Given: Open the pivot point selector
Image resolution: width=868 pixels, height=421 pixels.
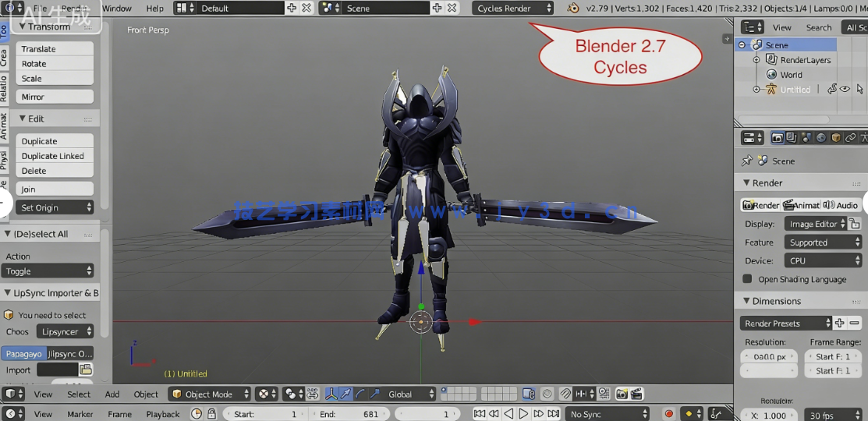Looking at the screenshot, I should pos(292,394).
